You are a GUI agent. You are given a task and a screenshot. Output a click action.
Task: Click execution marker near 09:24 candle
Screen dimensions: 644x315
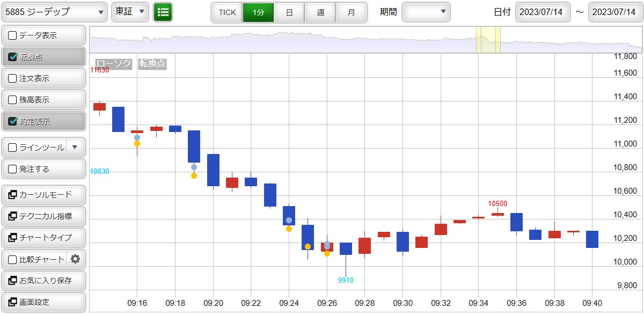pos(289,224)
